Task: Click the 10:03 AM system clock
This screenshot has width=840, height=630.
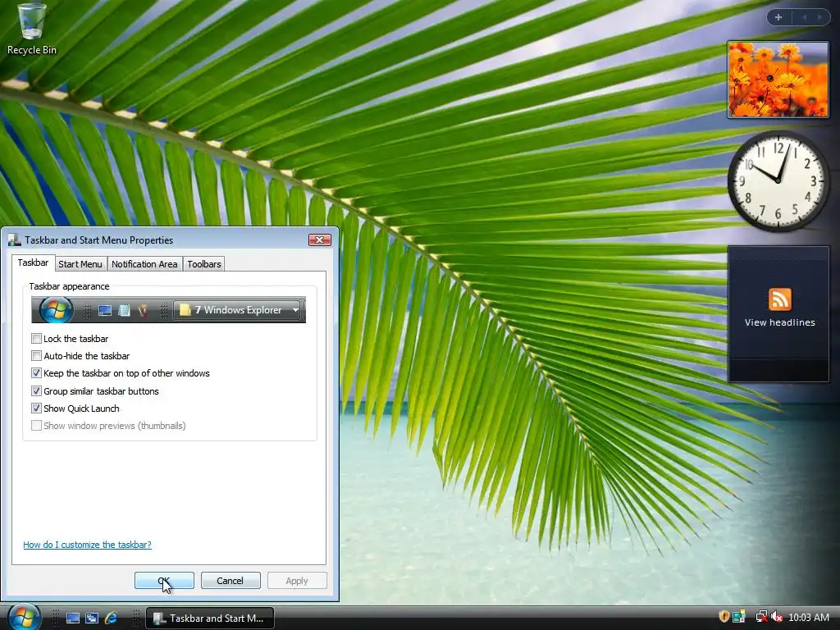Action: 809,618
